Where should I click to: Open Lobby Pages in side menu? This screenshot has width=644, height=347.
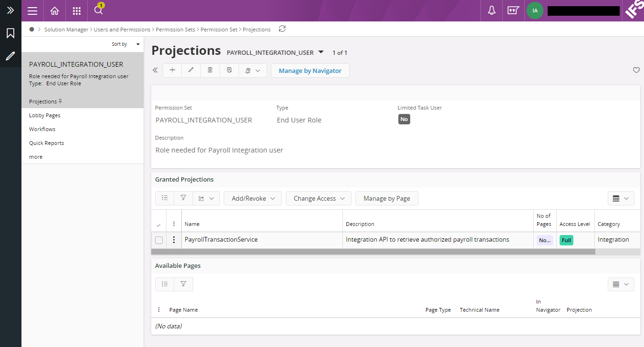45,115
